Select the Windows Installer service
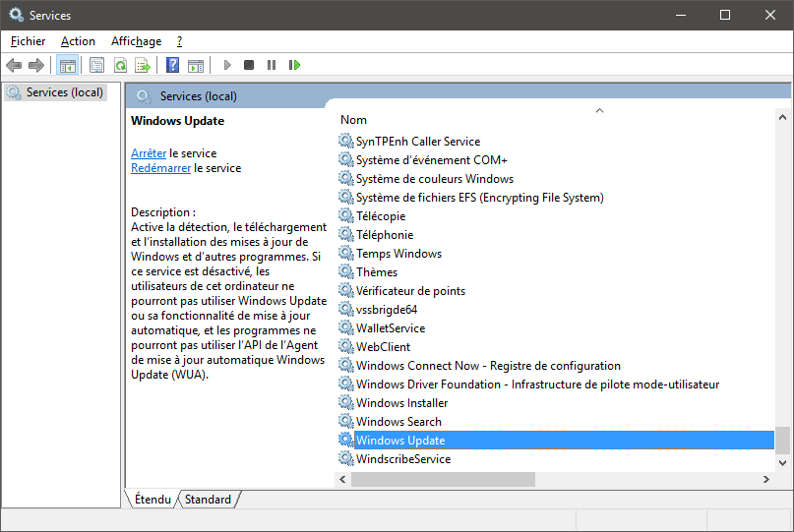The image size is (794, 532). tap(401, 403)
